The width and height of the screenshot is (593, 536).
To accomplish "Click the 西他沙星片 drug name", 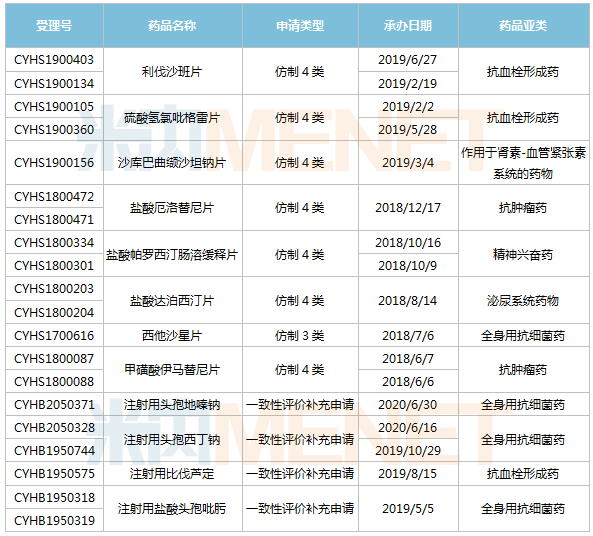I will pyautogui.click(x=173, y=336).
